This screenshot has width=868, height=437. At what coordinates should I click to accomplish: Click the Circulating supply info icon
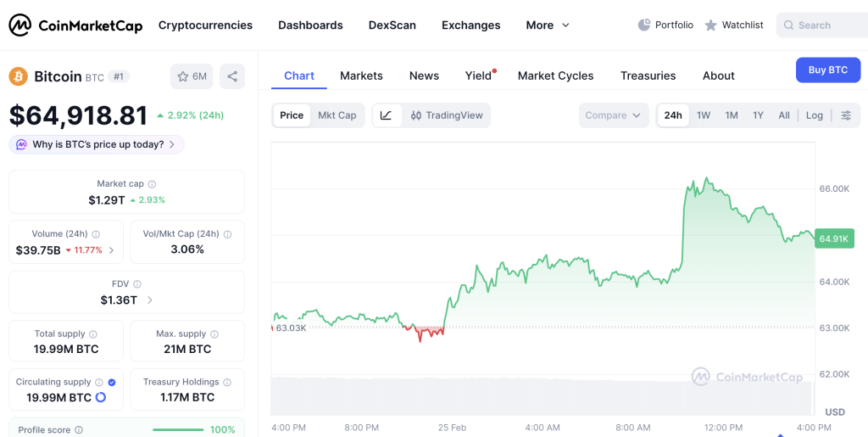pyautogui.click(x=99, y=382)
